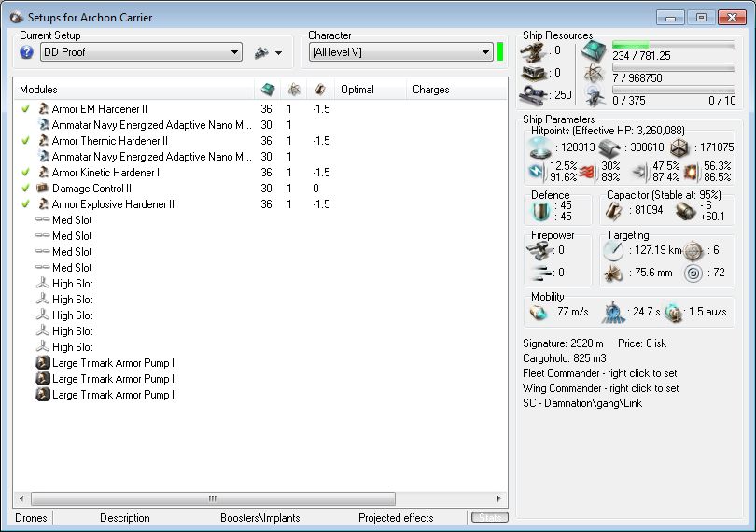The width and height of the screenshot is (756, 532).
Task: Click the powergrid usage bar 7 / 968750
Action: (674, 67)
